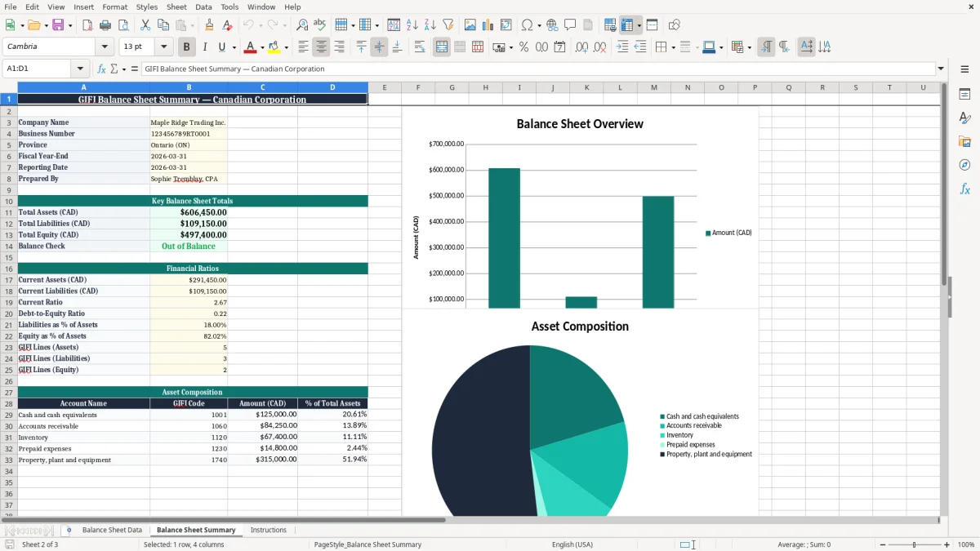
Task: Open the font name dropdown
Action: (105, 47)
